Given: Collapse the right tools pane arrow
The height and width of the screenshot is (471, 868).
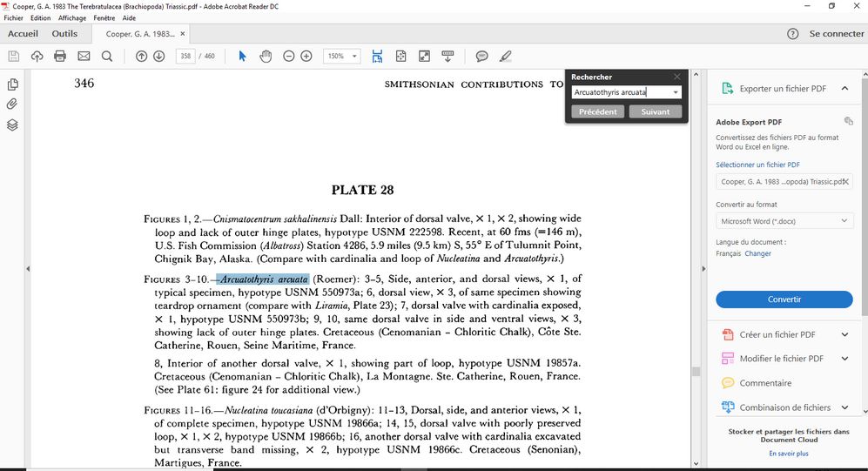Looking at the screenshot, I should click(703, 269).
